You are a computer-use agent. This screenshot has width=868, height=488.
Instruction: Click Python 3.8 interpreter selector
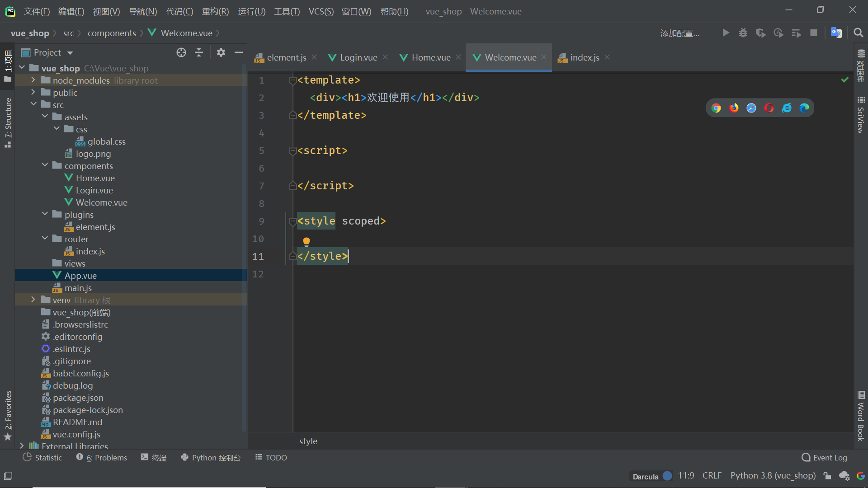point(773,476)
